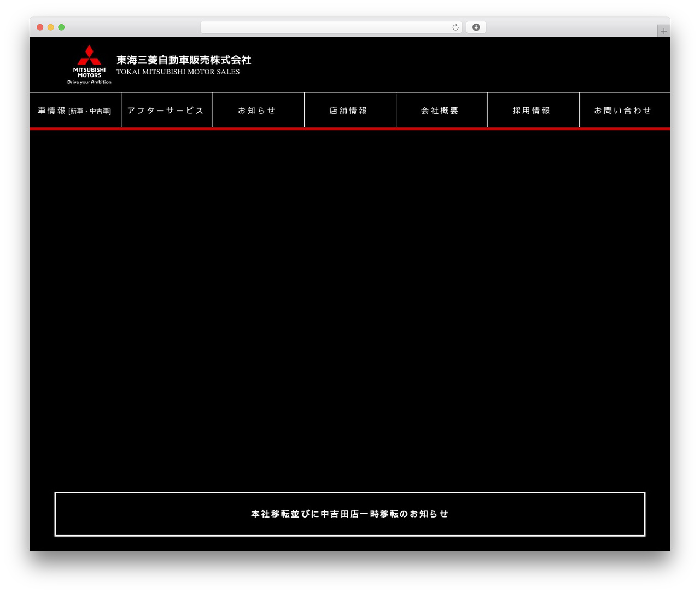The width and height of the screenshot is (700, 593).
Task: Minimize the window with the yellow button
Action: click(51, 27)
